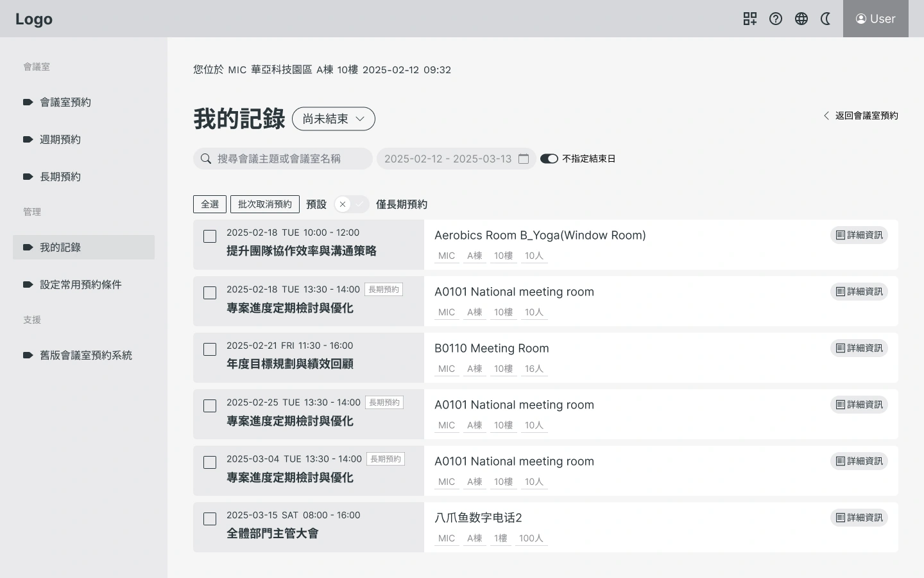This screenshot has width=924, height=578.
Task: Click the calendar icon in date range field
Action: [x=524, y=159]
